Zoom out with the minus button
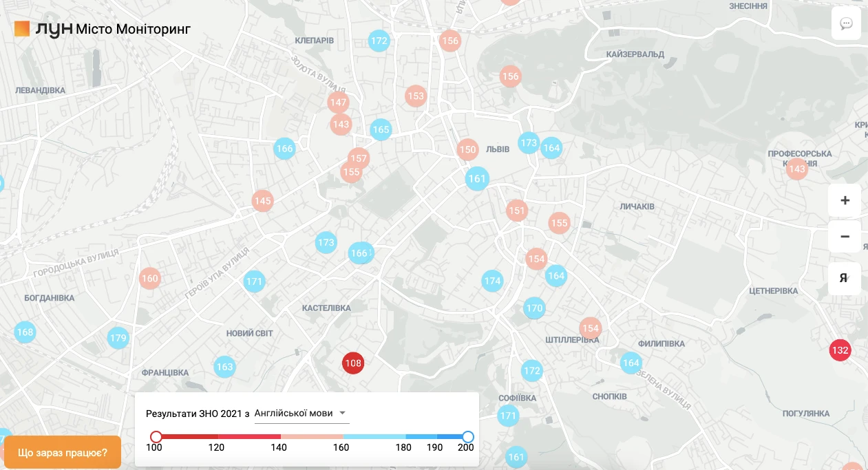This screenshot has height=470, width=868. point(845,237)
